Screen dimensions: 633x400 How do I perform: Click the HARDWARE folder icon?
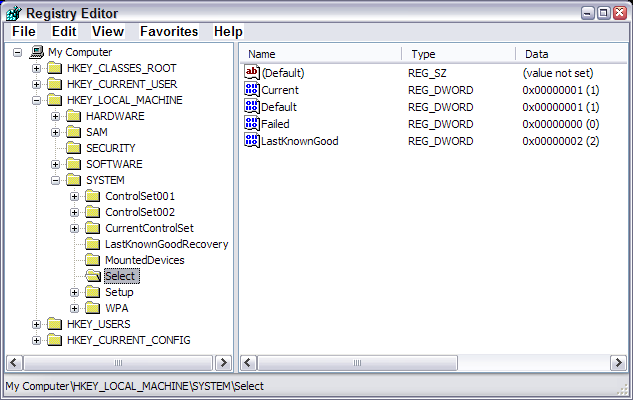73,116
